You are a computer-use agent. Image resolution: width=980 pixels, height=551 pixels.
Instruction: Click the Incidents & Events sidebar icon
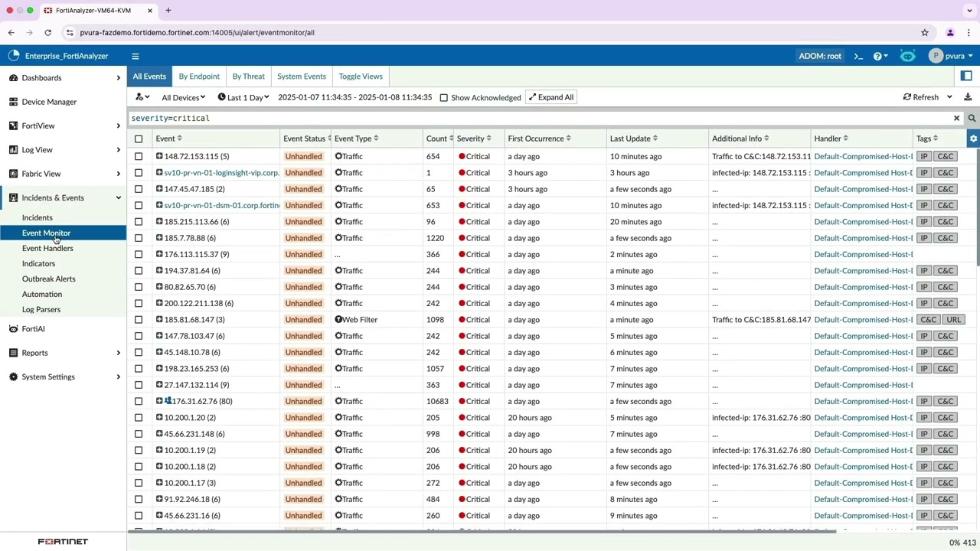tap(13, 197)
